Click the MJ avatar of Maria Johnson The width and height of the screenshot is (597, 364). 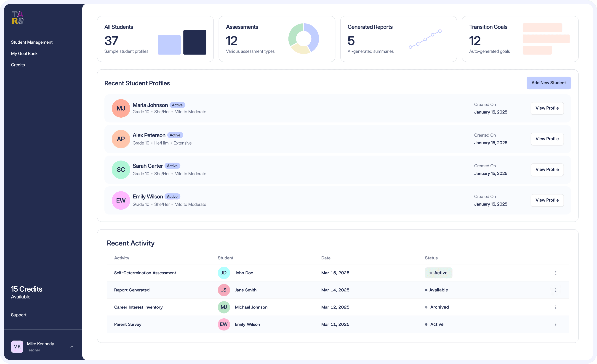click(x=121, y=108)
